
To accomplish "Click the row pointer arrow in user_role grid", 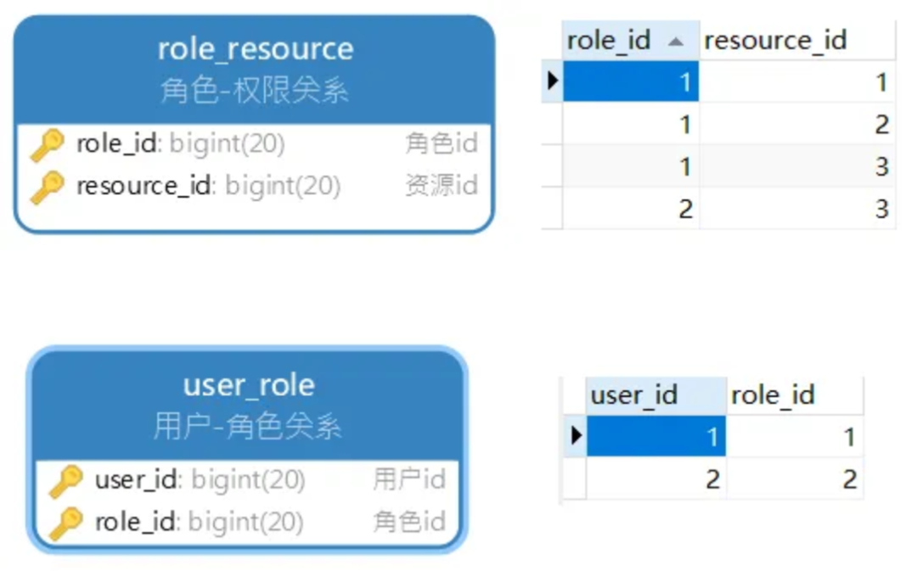I will pyautogui.click(x=577, y=436).
